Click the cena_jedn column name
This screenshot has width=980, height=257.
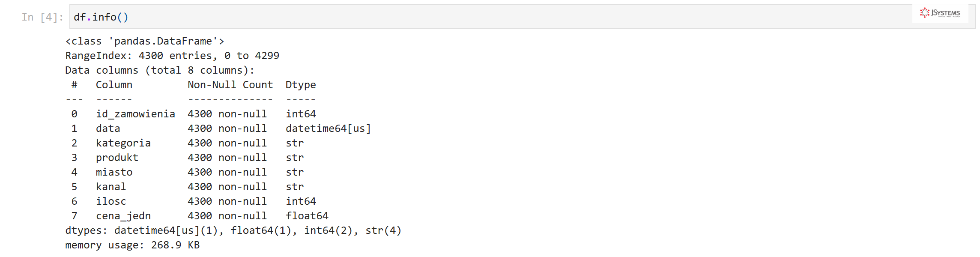coord(123,216)
